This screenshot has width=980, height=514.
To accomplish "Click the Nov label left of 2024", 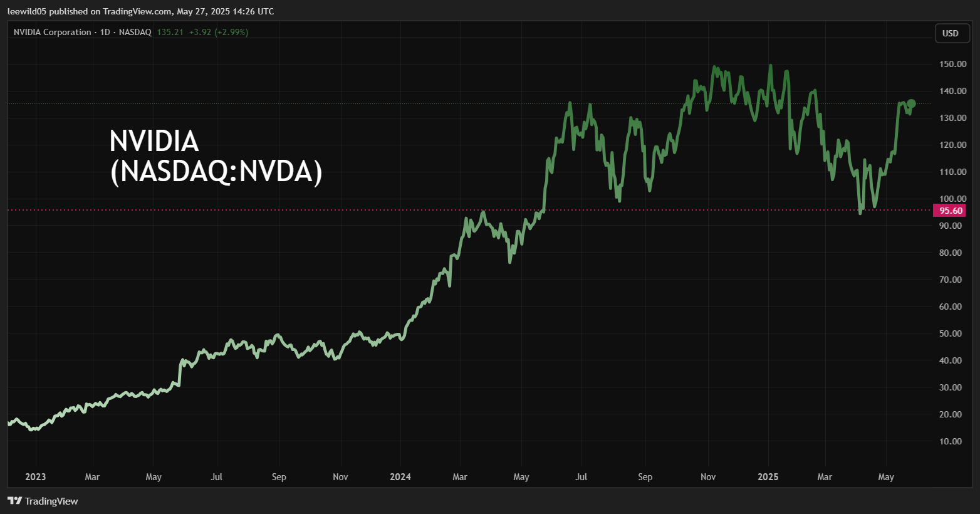I will point(340,477).
